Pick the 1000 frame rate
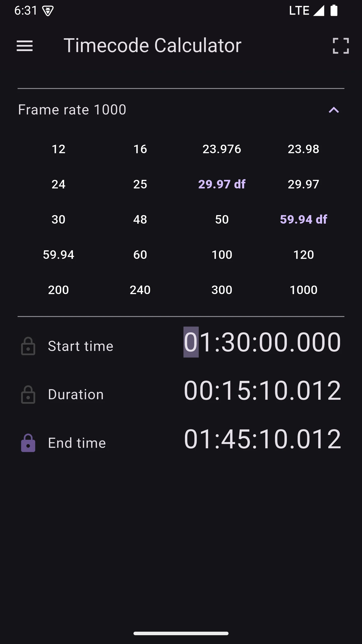Image resolution: width=362 pixels, height=644 pixels. [x=303, y=290]
